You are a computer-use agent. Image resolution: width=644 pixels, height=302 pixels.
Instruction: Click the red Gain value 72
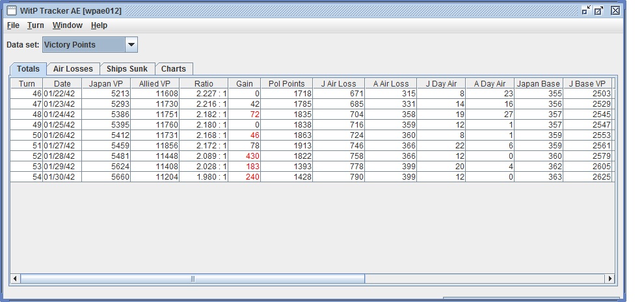pyautogui.click(x=245, y=115)
